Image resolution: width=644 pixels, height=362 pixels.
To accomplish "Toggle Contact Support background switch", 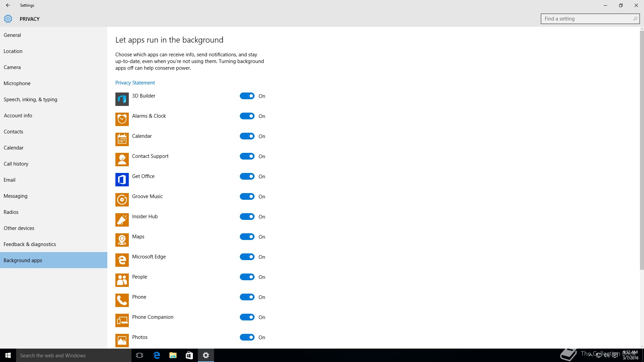I will [247, 156].
